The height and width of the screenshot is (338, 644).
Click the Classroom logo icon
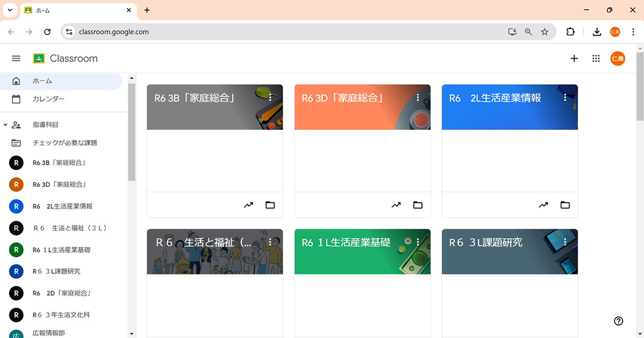38,59
